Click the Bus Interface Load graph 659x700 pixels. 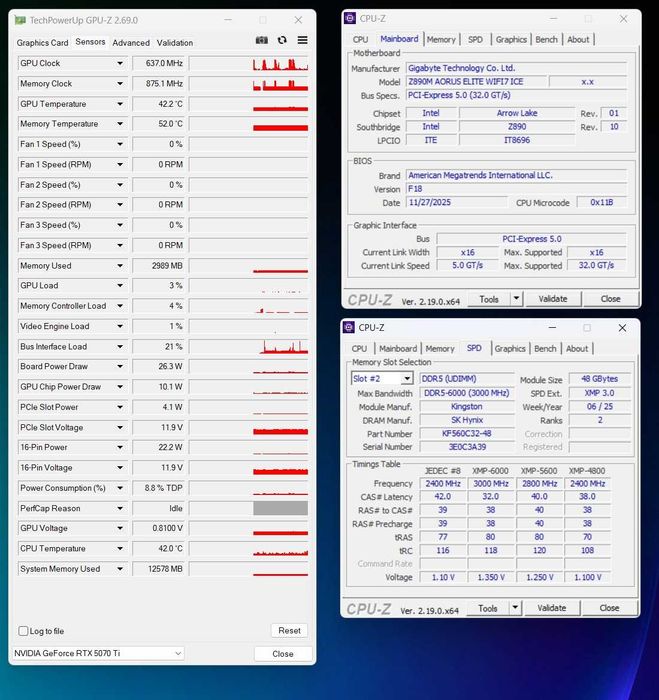pos(249,346)
